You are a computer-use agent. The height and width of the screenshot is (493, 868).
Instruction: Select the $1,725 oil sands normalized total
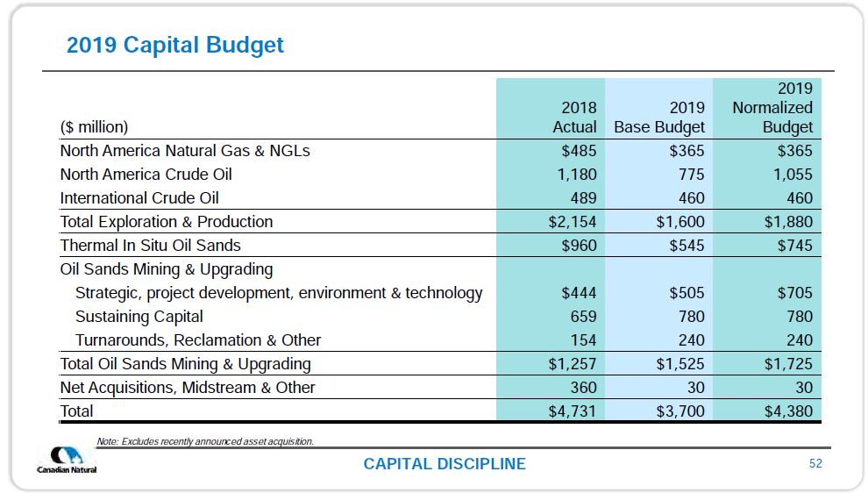(x=788, y=364)
